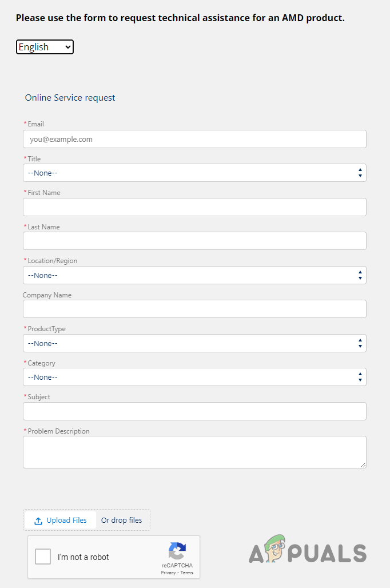Open the ProductType dropdown
Viewport: 390px width, 588px height.
[x=194, y=343]
